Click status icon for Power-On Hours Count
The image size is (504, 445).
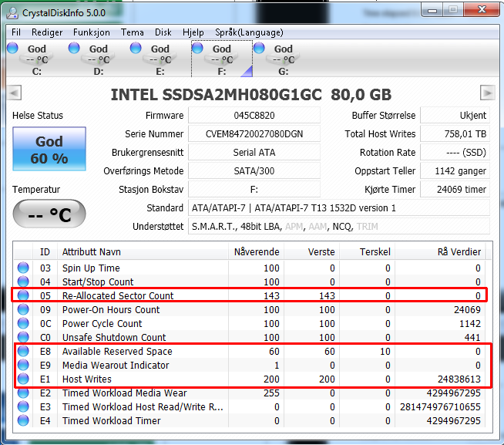click(x=23, y=309)
